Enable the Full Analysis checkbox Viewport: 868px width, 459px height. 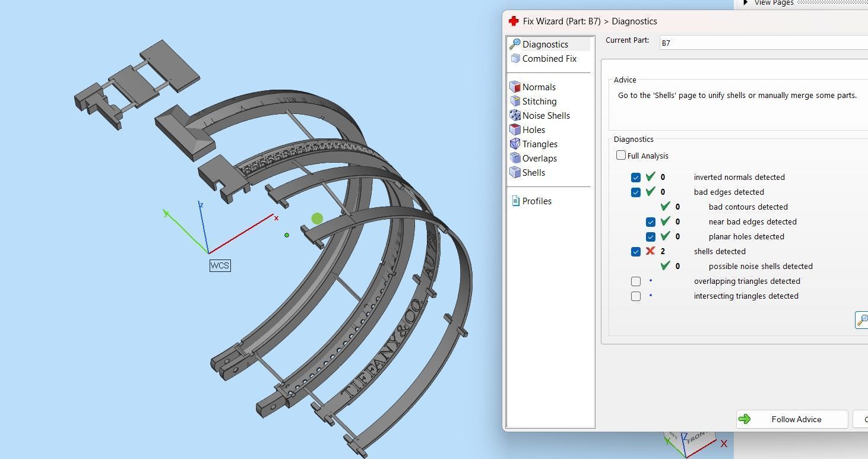621,156
